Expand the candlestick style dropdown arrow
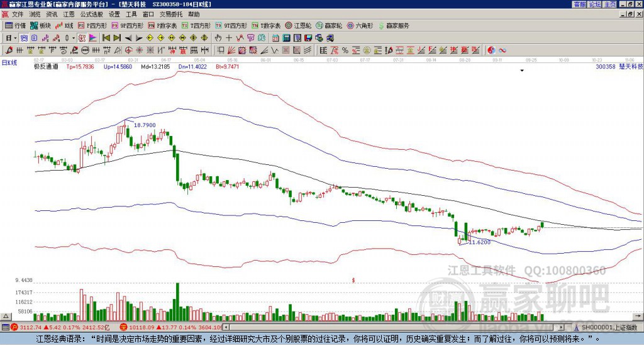This screenshot has width=644, height=345. tap(74, 38)
